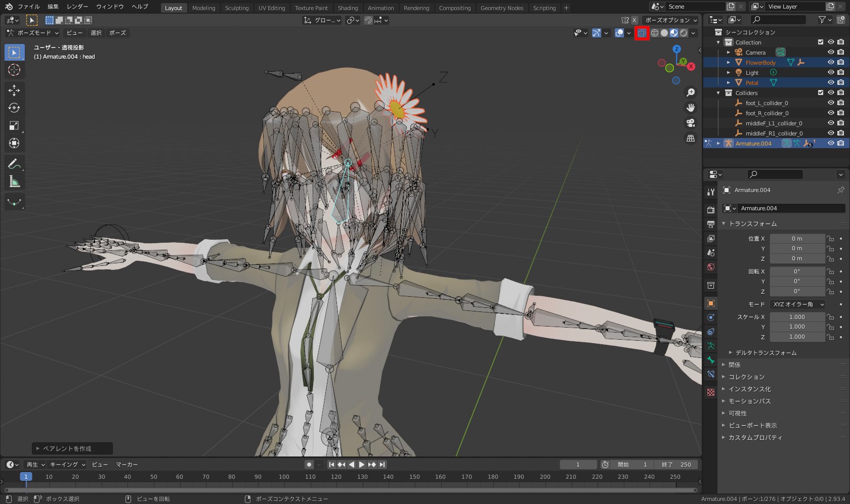The image size is (850, 504).
Task: Hide the FlowerBody object with its eye toggle
Action: (830, 62)
